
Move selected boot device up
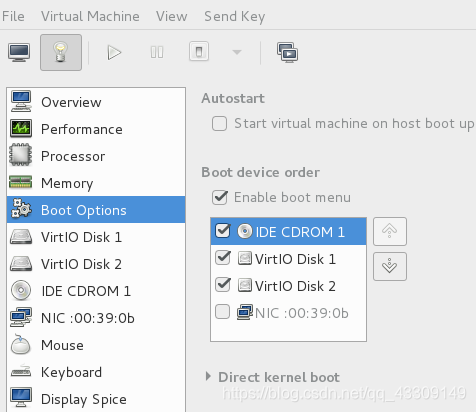click(x=390, y=231)
